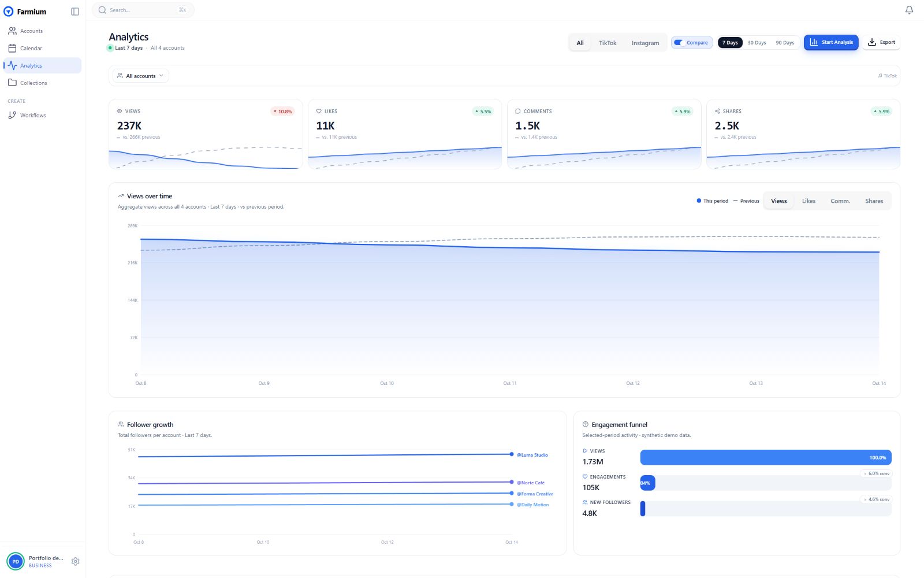This screenshot has height=578, width=924.
Task: Switch to TikTok tab
Action: pyautogui.click(x=608, y=43)
